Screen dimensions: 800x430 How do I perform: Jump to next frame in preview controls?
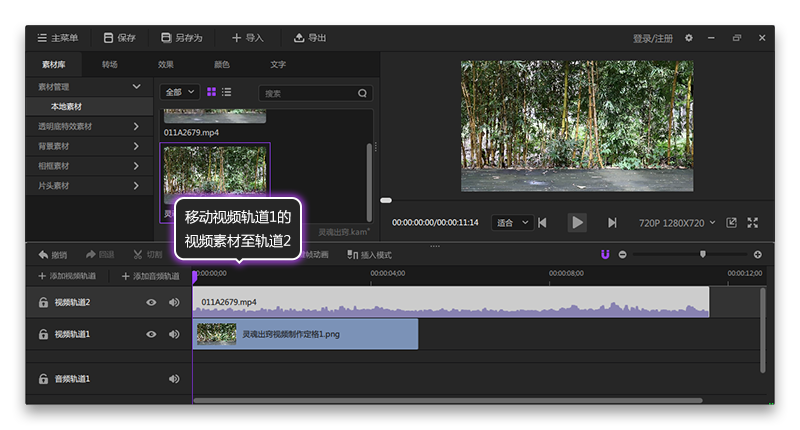[x=612, y=222]
